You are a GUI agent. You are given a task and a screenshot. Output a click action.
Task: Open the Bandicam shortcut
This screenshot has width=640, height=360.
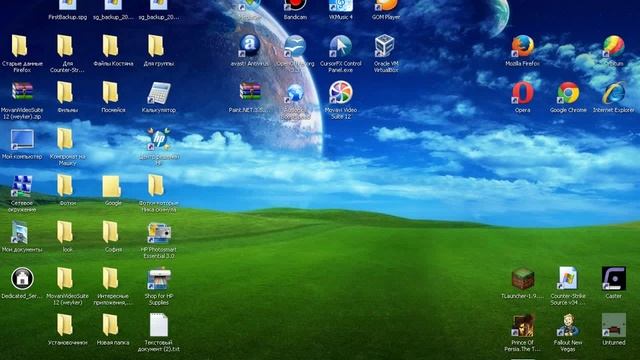coord(295,5)
